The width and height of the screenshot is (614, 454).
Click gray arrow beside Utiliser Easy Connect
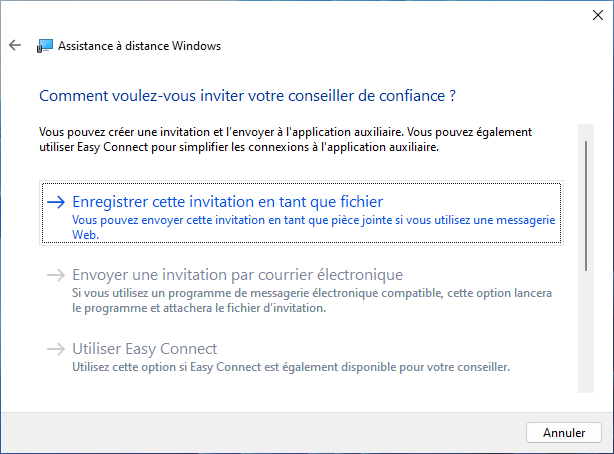[x=56, y=349]
